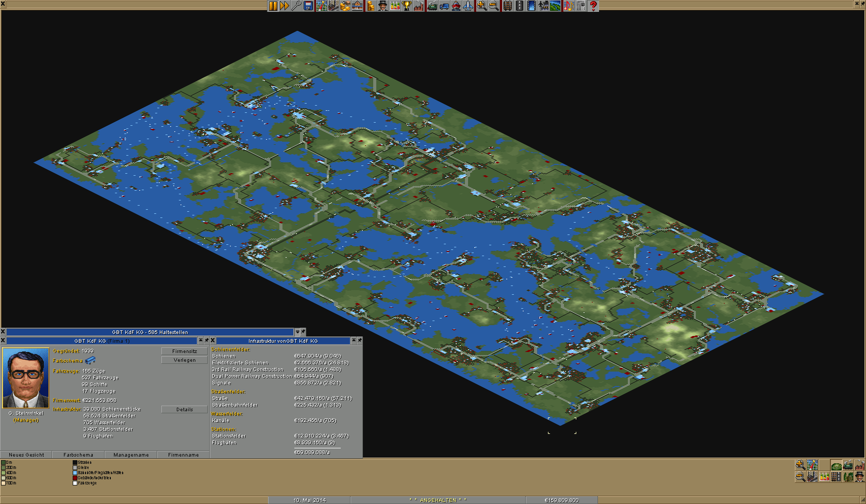This screenshot has width=866, height=504.
Task: Collapse the GBT KdF KG company window
Action: (201, 341)
